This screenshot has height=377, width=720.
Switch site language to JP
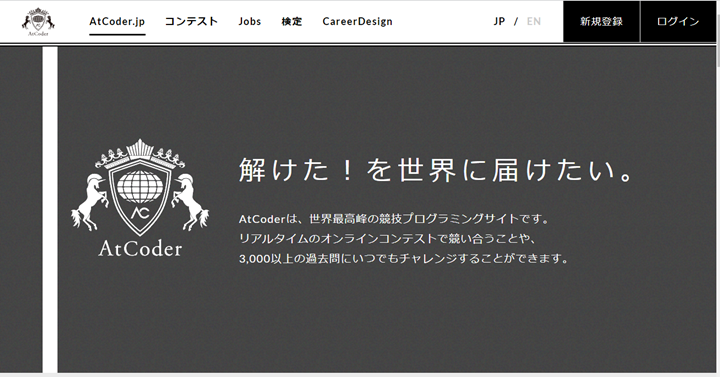(499, 21)
